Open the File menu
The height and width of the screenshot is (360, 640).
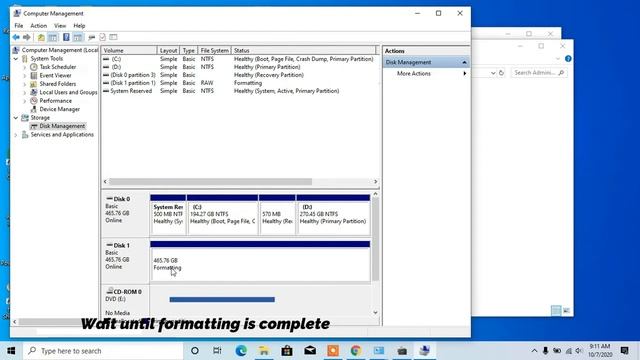click(x=19, y=26)
